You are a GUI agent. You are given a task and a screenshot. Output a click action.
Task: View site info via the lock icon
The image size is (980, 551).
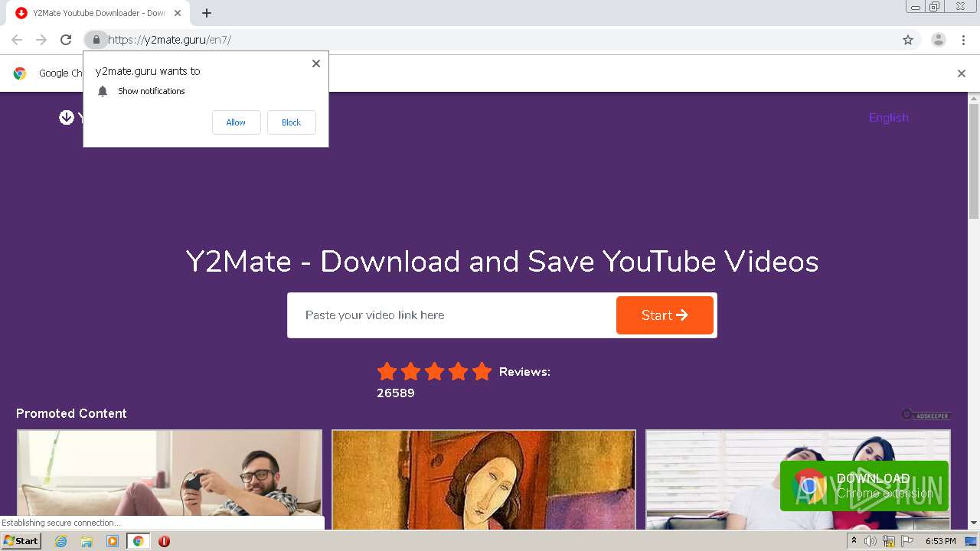(96, 40)
